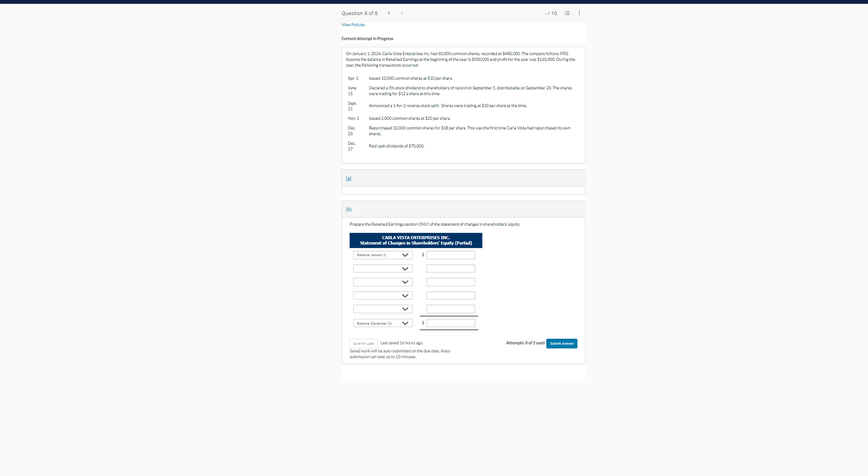Click the fourth row dropdown selector
Viewport: 868px width, 476px height.
[x=383, y=295]
